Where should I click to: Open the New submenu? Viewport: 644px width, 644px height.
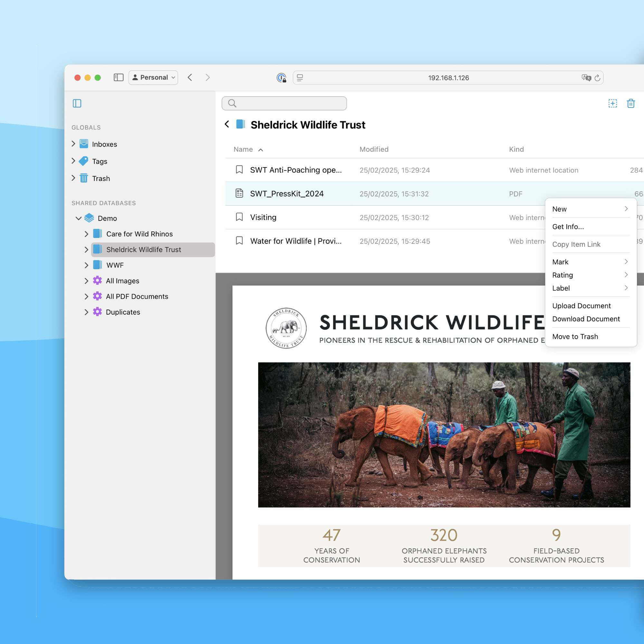(591, 209)
